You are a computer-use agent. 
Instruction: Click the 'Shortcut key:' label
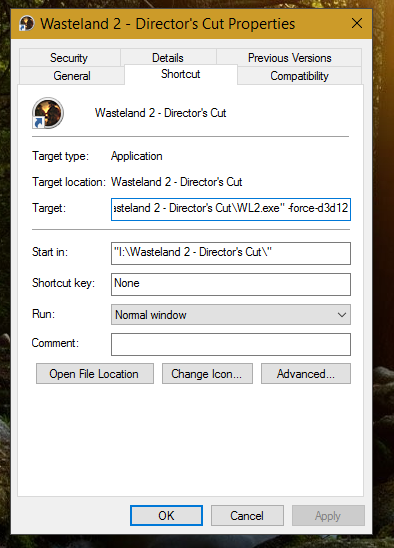pos(64,283)
